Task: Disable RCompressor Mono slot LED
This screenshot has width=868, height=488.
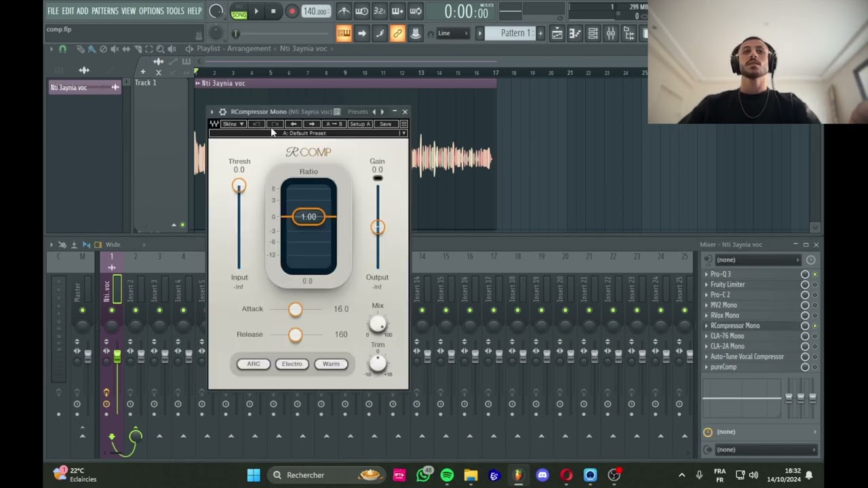Action: (814, 326)
